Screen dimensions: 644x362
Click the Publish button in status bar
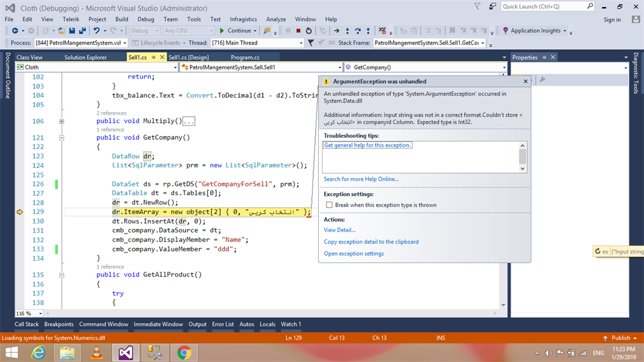[x=620, y=337]
